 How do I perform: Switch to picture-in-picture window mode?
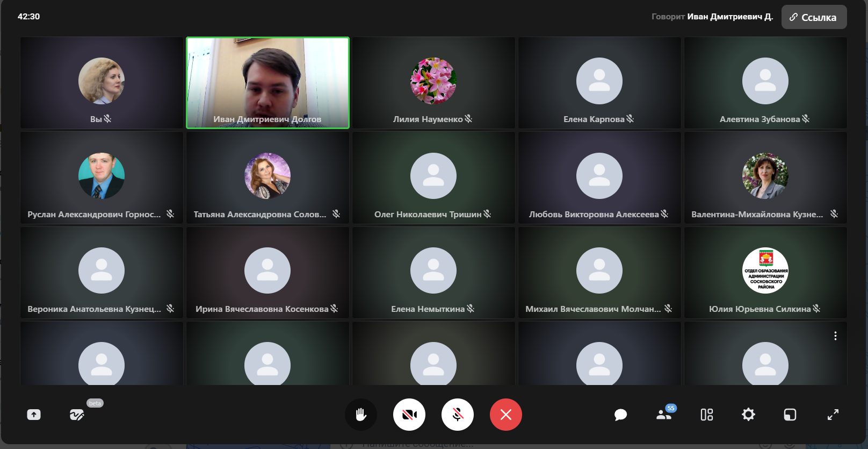[790, 415]
